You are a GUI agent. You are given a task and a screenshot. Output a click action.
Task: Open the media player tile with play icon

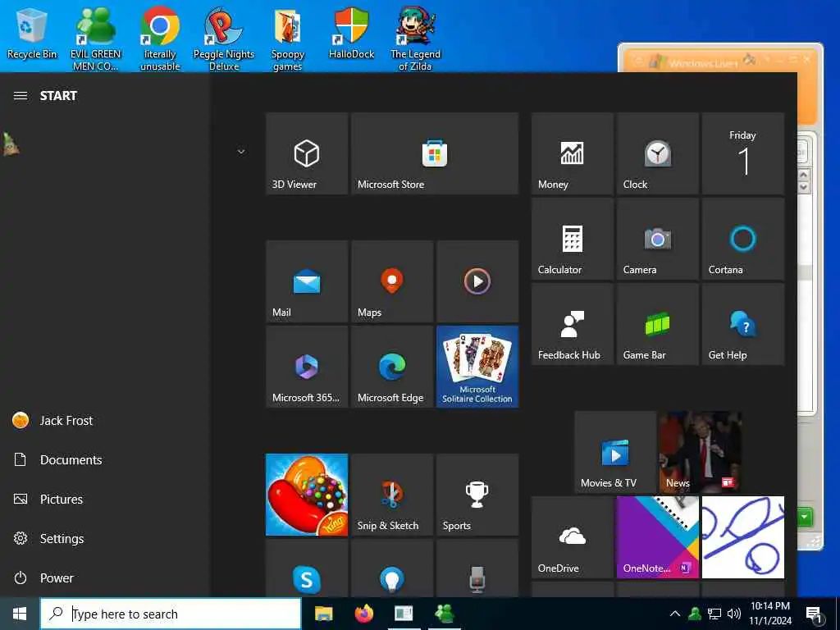tap(477, 281)
